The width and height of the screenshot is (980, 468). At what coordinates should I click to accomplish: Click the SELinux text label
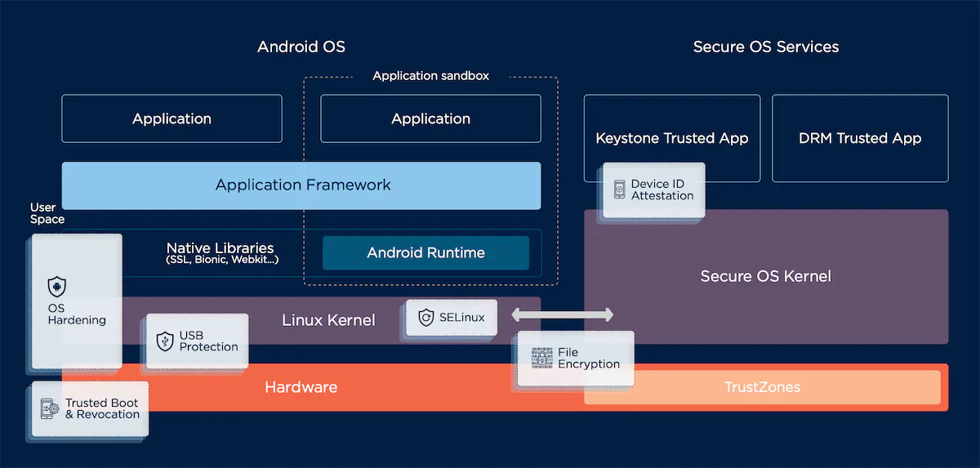click(x=461, y=318)
